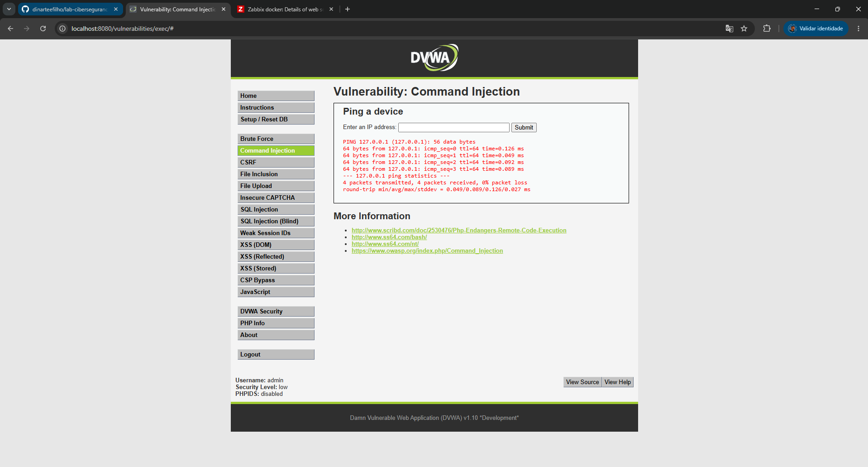The image size is (868, 467).
Task: Open the PHP Info page
Action: (276, 323)
